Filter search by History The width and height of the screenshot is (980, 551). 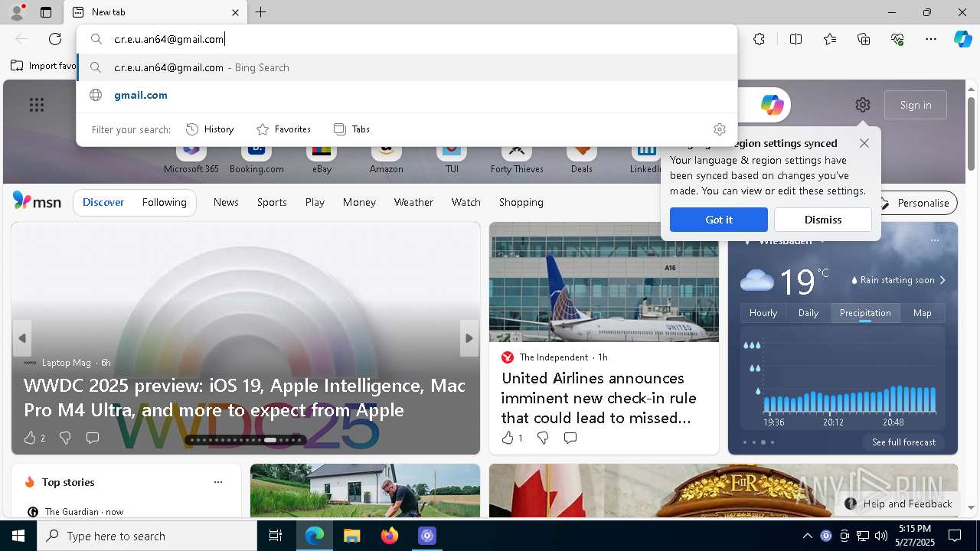[210, 129]
